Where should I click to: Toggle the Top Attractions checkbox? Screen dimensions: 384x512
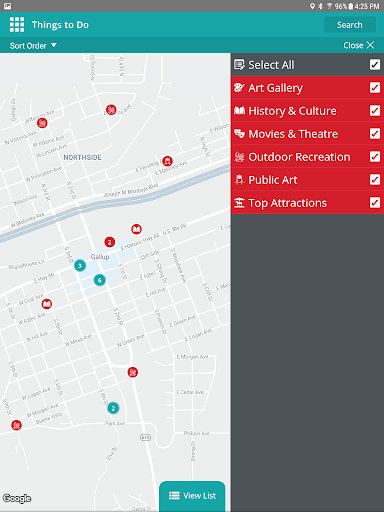[x=375, y=203]
